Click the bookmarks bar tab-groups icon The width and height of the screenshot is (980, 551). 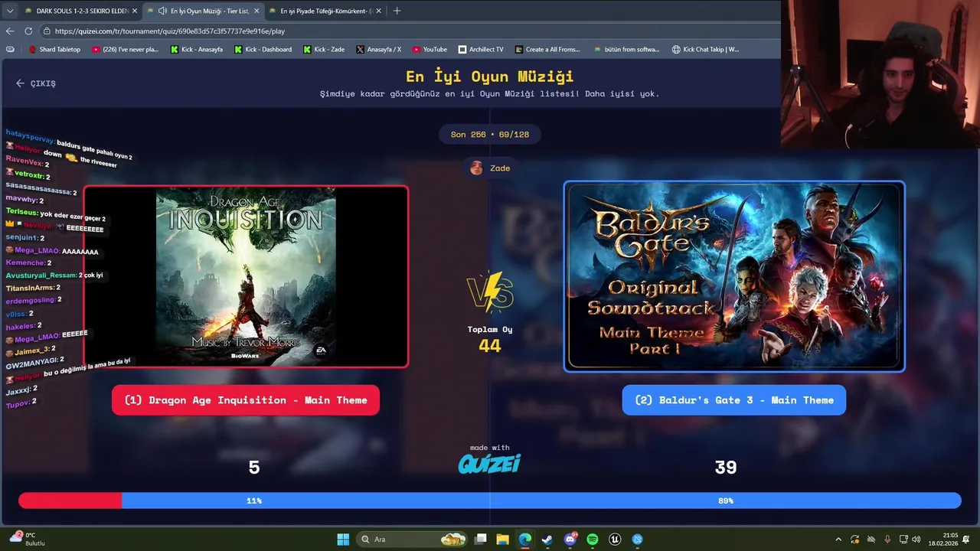point(10,49)
